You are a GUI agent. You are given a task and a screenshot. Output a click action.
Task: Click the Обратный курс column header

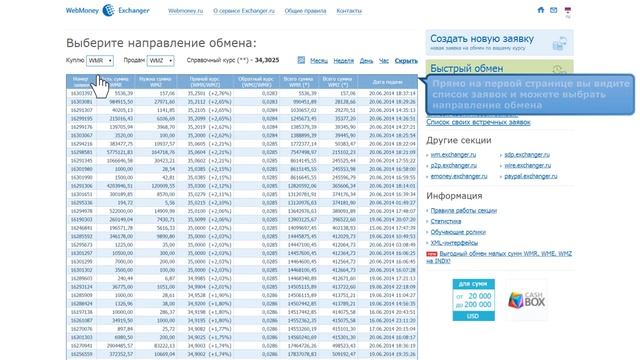pos(256,82)
